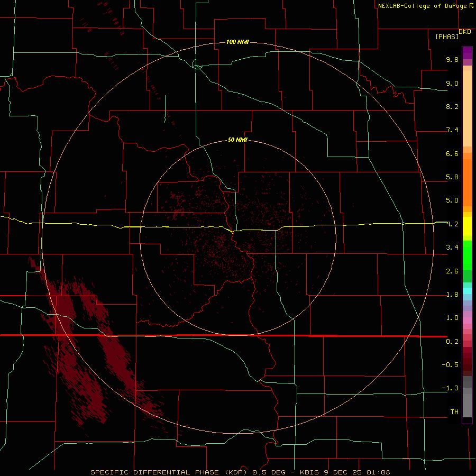Viewport: 476px width, 476px height.
Task: Click the 7.4 scale value
Action: (452, 130)
